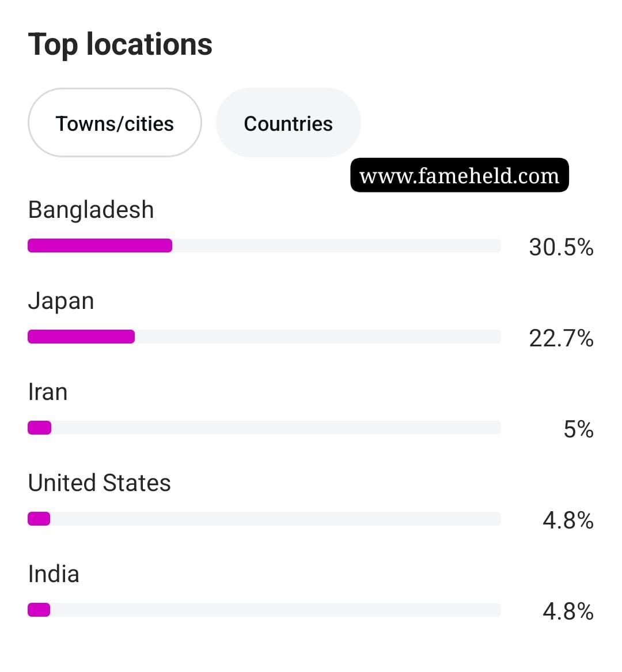Image resolution: width=622 pixels, height=672 pixels.
Task: Click the Top locations heading
Action: click(120, 44)
